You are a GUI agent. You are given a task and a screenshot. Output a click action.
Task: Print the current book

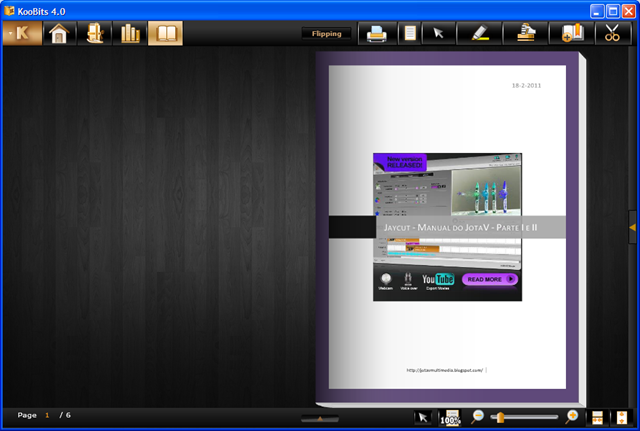(x=377, y=33)
